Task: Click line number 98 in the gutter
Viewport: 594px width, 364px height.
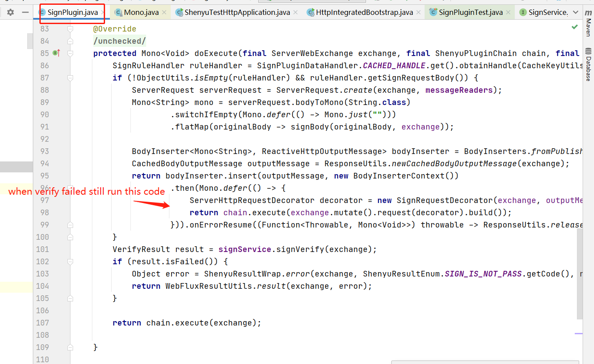Action: [45, 213]
